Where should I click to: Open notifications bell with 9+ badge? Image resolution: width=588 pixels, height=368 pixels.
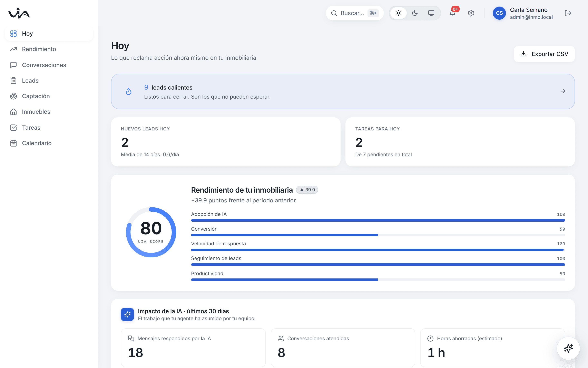452,13
